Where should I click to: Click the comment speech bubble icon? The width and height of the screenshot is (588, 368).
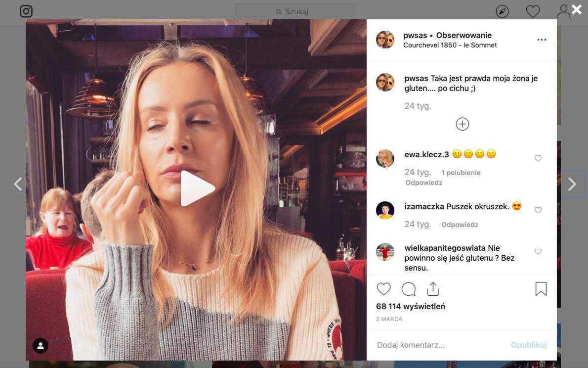[x=408, y=289]
